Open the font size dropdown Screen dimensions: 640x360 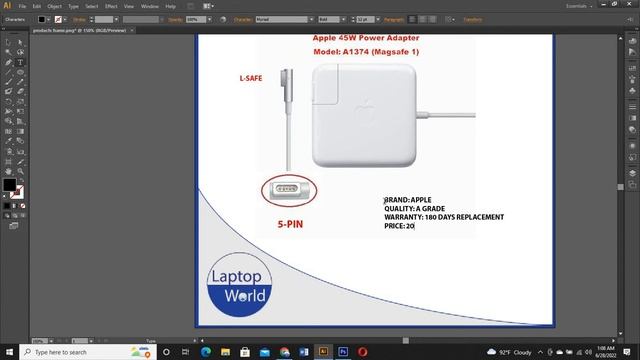coord(378,19)
